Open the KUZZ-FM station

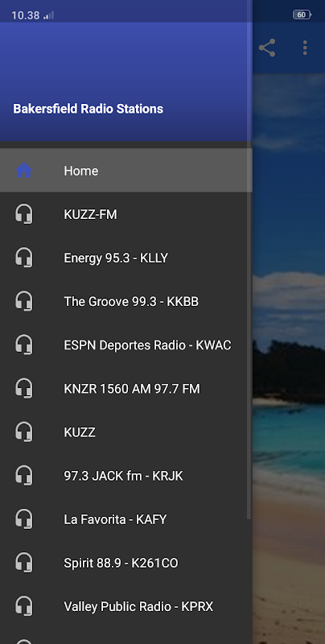point(126,214)
